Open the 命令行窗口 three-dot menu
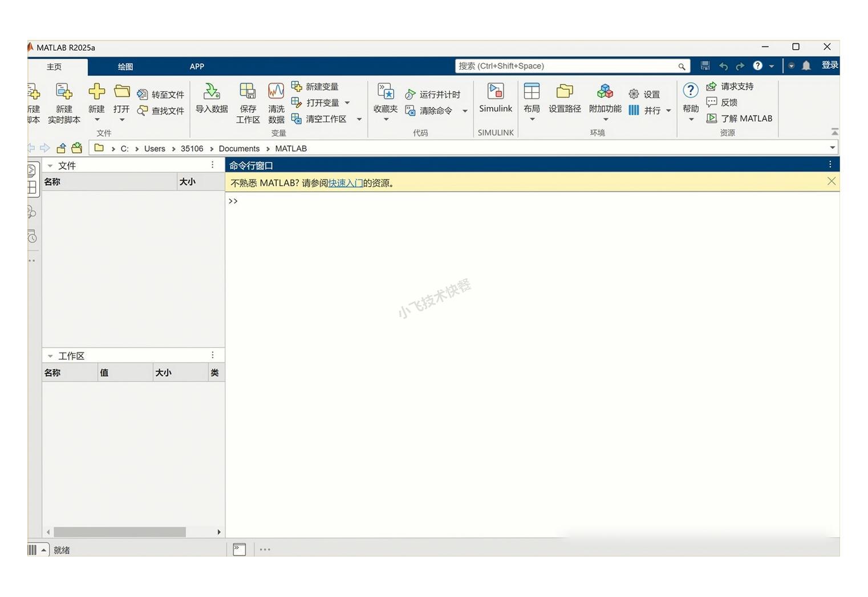 pos(830,164)
